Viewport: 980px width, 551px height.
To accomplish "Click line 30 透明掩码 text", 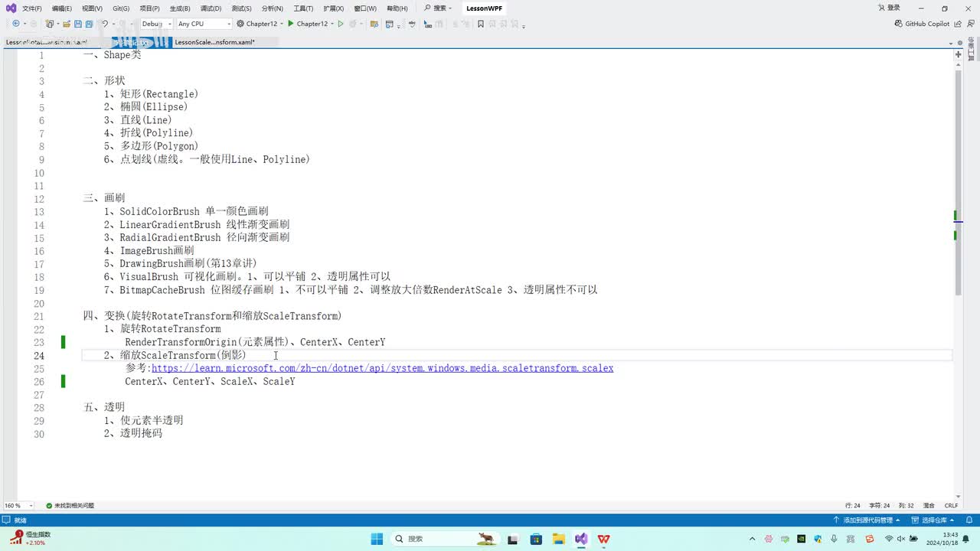I will click(141, 433).
